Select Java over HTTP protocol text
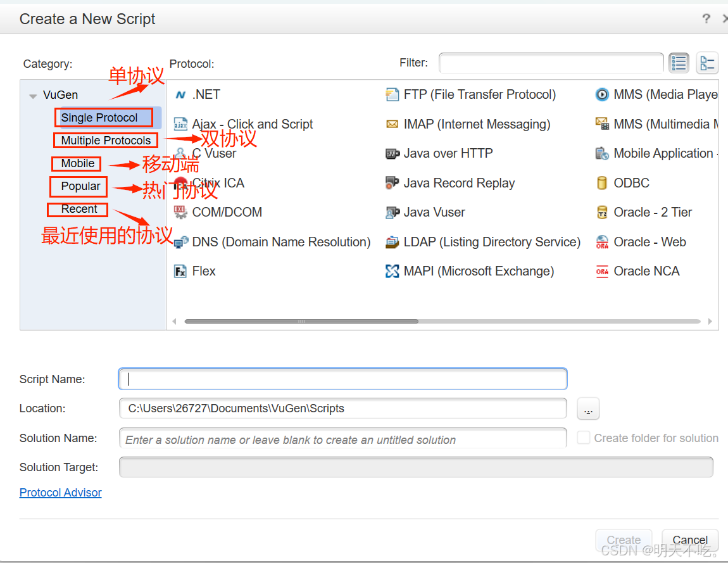This screenshot has height=563, width=728. [448, 153]
